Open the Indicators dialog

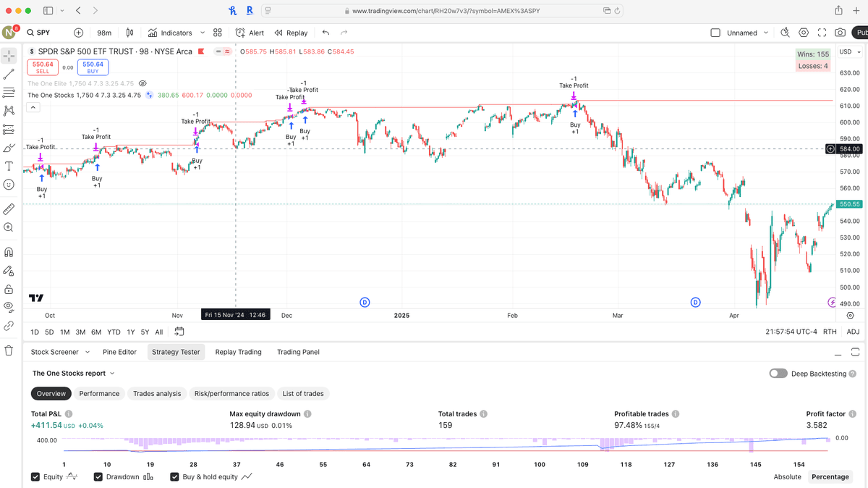(x=171, y=33)
